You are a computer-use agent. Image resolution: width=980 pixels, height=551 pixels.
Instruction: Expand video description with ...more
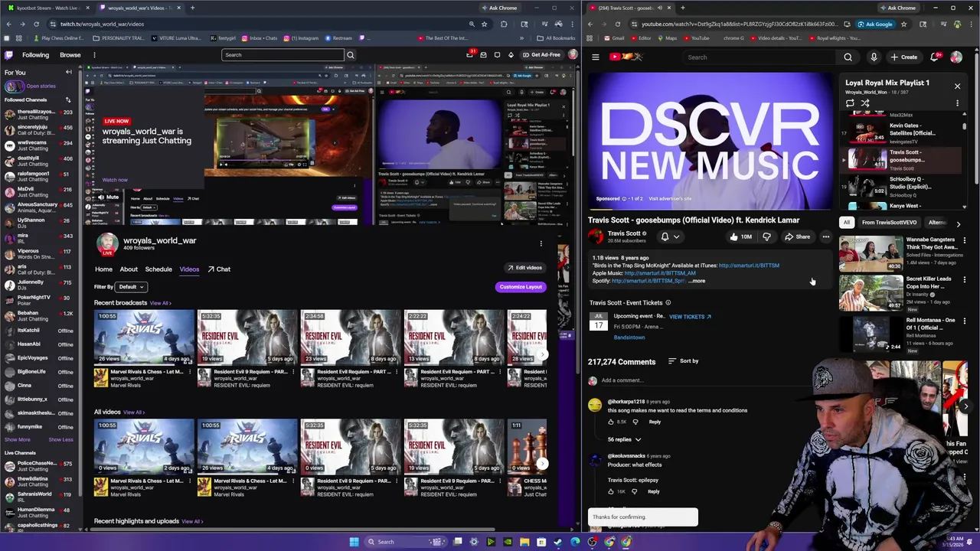(697, 281)
